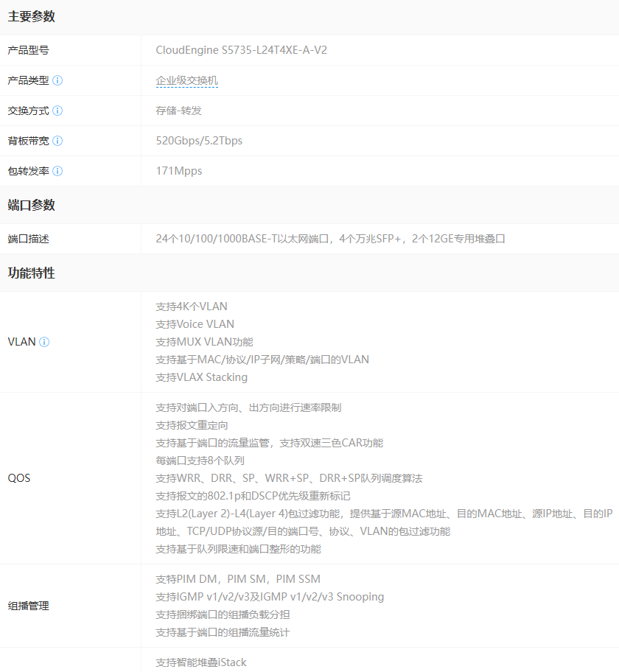Click the line 支持MUX VLAN功能
Image resolution: width=619 pixels, height=672 pixels.
pos(204,342)
